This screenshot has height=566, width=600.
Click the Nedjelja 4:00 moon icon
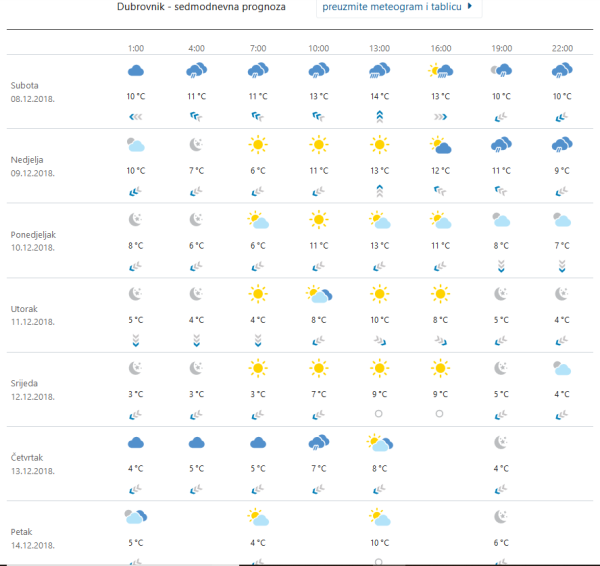coord(197,145)
